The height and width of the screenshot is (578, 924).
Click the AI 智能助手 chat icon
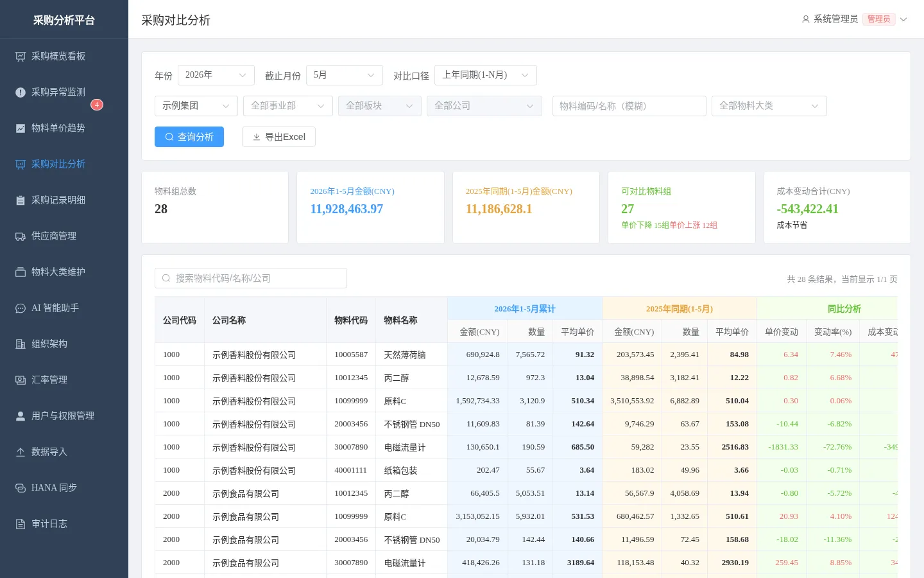(21, 308)
